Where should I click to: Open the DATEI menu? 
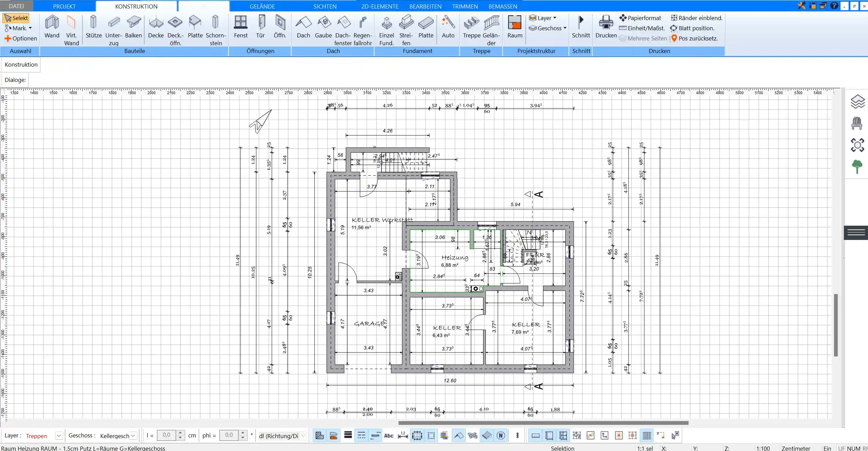(x=16, y=6)
